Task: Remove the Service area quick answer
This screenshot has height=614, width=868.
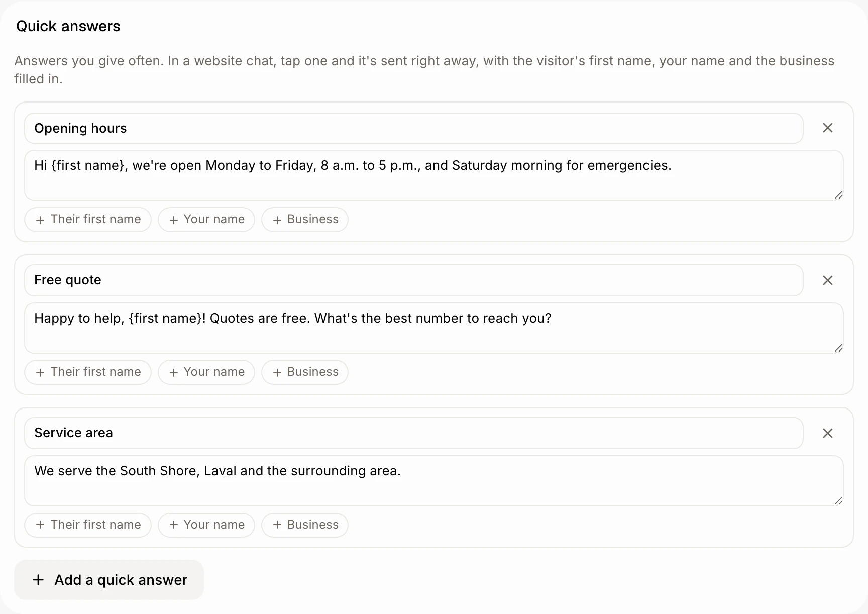Action: [x=828, y=433]
